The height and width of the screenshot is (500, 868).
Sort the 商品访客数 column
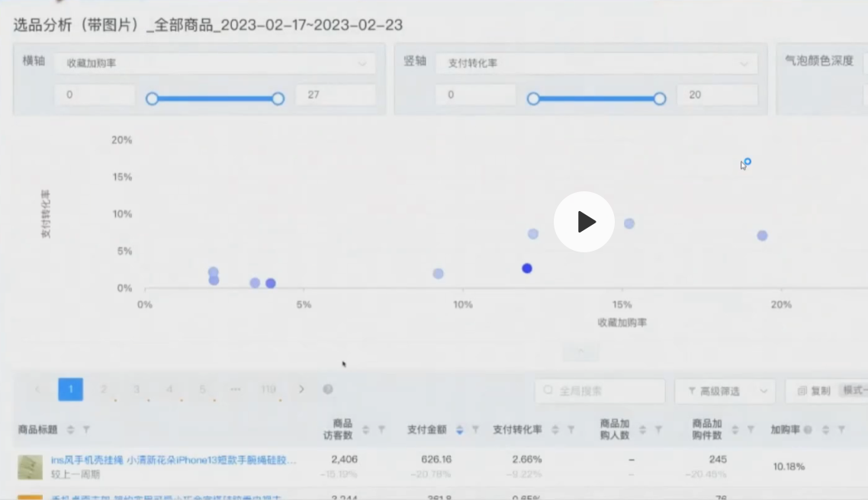pyautogui.click(x=365, y=430)
